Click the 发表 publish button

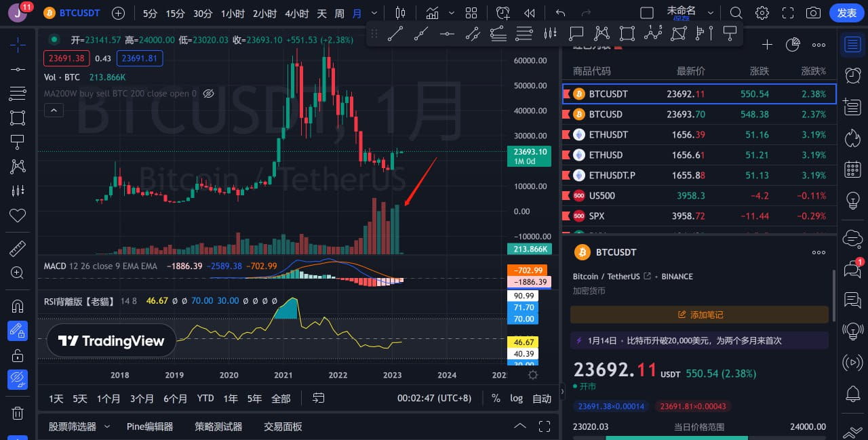[x=847, y=13]
